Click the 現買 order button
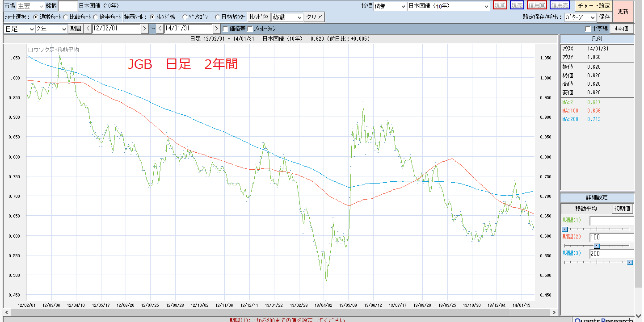The height and width of the screenshot is (322, 644). pyautogui.click(x=500, y=5)
